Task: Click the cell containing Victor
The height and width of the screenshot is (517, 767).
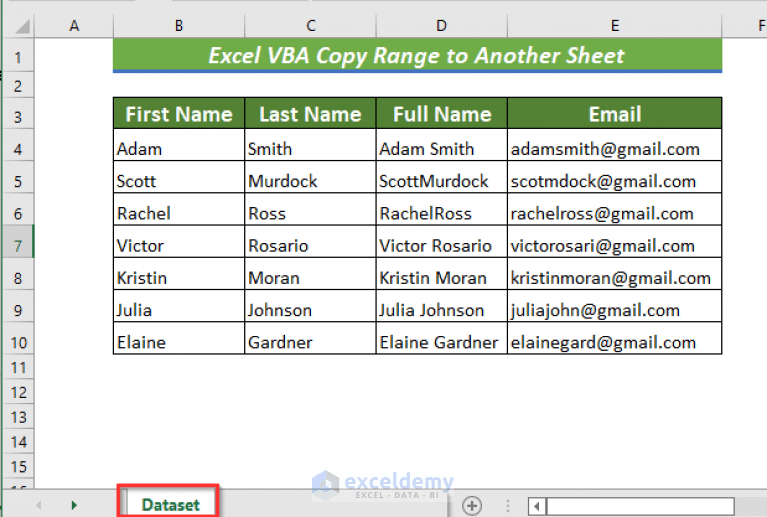Action: (x=179, y=242)
